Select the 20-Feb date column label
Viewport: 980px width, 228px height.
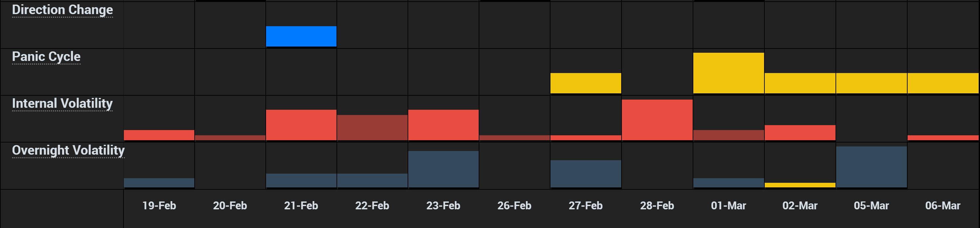[x=230, y=206]
